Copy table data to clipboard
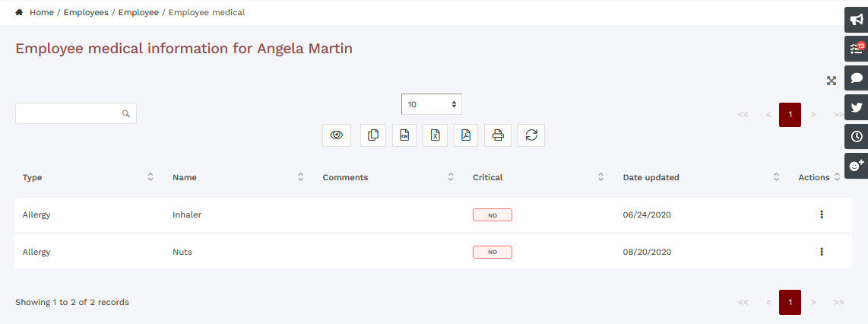868x324 pixels. tap(372, 135)
